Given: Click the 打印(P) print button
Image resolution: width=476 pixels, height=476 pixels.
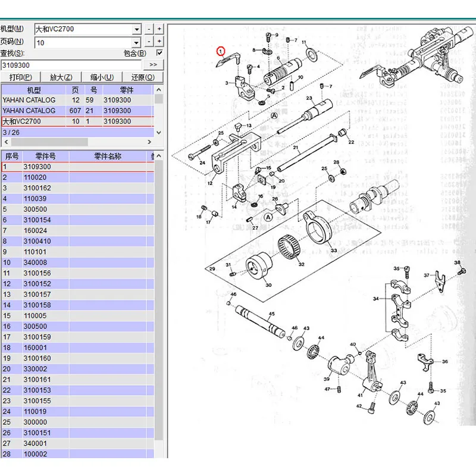Looking at the screenshot, I should click(x=21, y=77).
